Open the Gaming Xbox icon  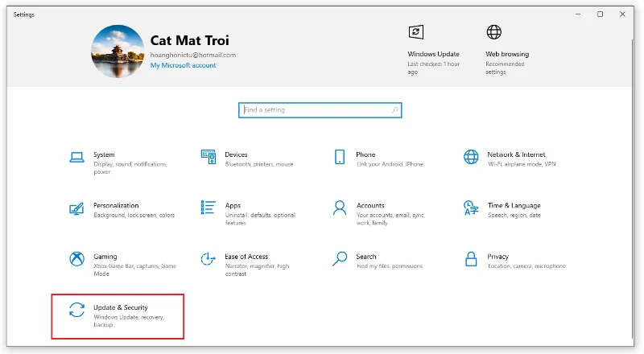[x=76, y=259]
